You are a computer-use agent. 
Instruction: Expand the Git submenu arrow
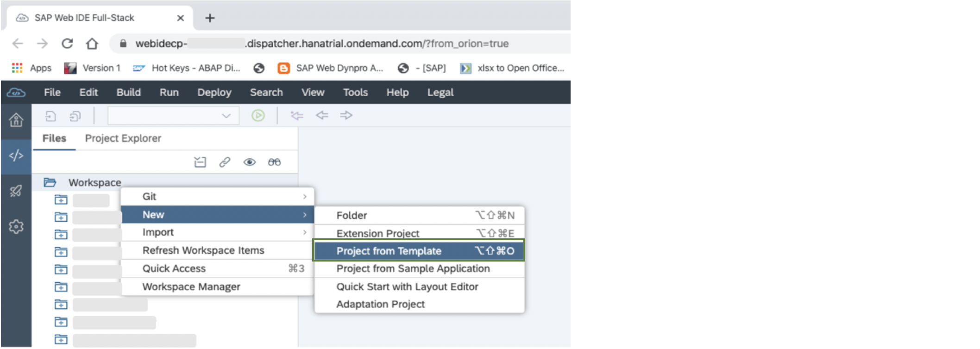coord(305,197)
